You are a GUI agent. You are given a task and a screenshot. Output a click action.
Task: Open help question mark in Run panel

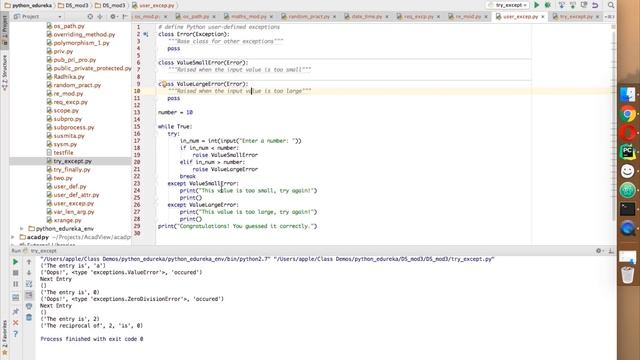click(16, 334)
